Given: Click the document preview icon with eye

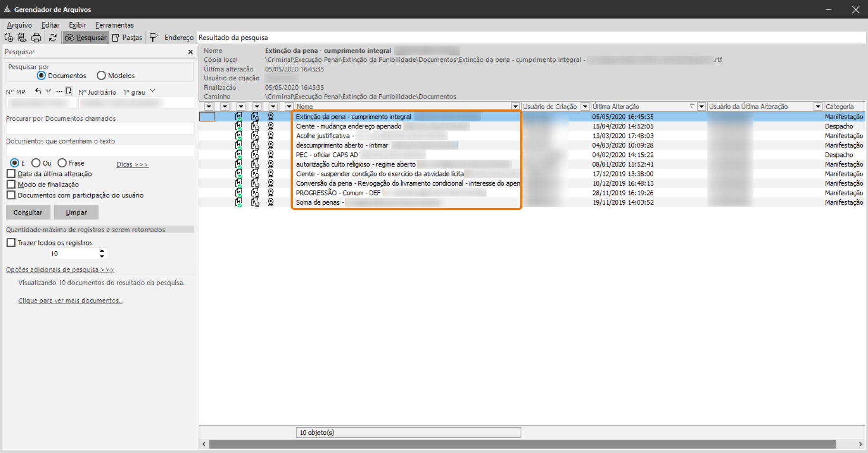Looking at the screenshot, I should pos(22,38).
